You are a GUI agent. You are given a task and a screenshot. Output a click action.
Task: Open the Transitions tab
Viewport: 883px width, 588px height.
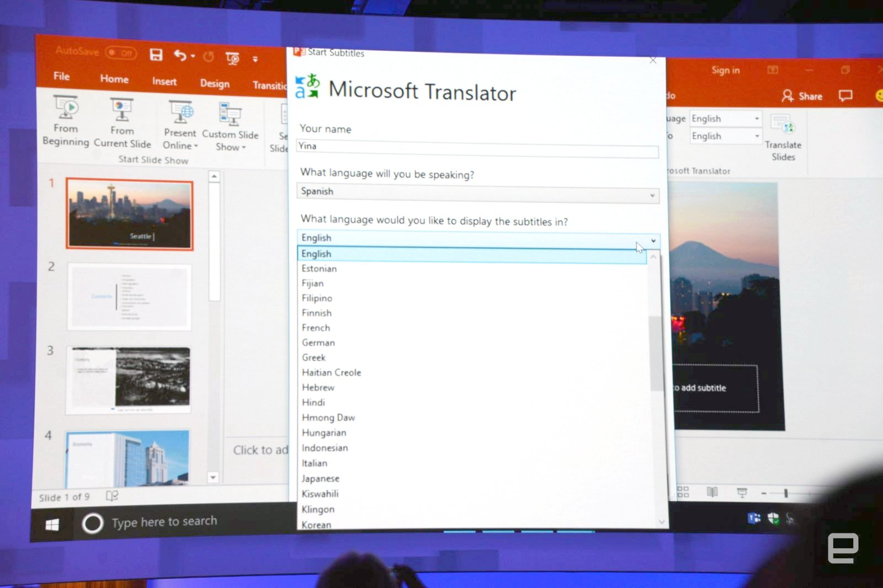270,85
